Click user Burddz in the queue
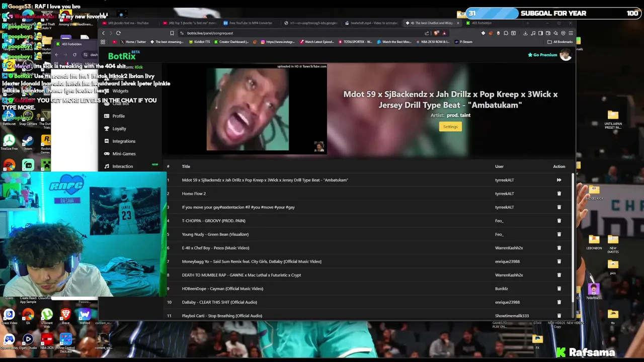 click(501, 289)
